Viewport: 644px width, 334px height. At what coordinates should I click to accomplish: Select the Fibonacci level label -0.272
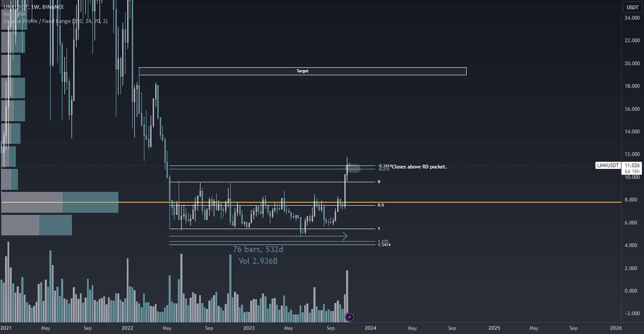click(384, 169)
